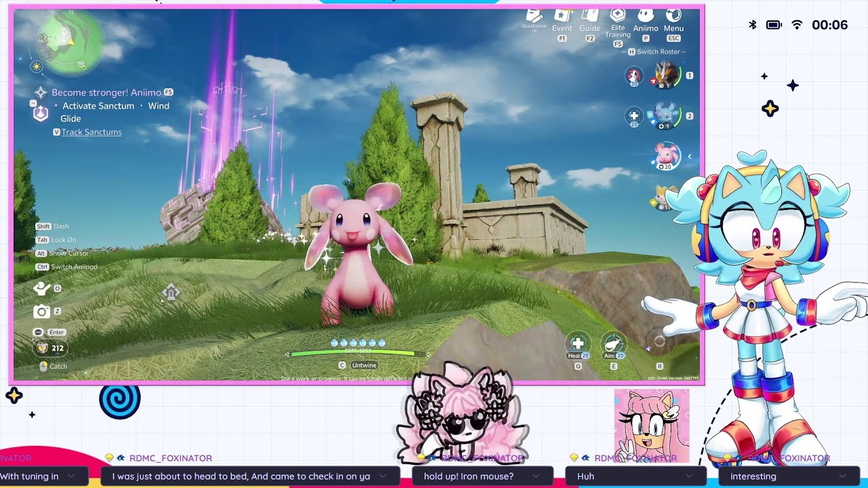Click the blue energy orbs row
This screenshot has width=868, height=488.
[x=358, y=343]
